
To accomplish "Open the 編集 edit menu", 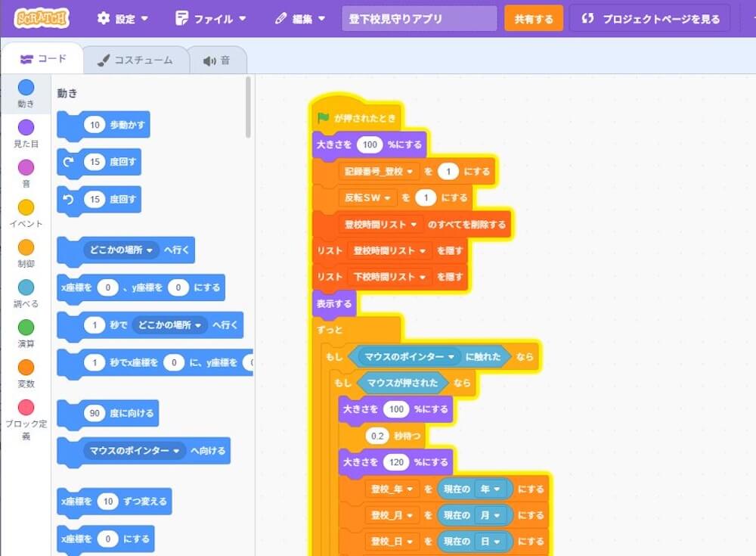I will [x=300, y=19].
